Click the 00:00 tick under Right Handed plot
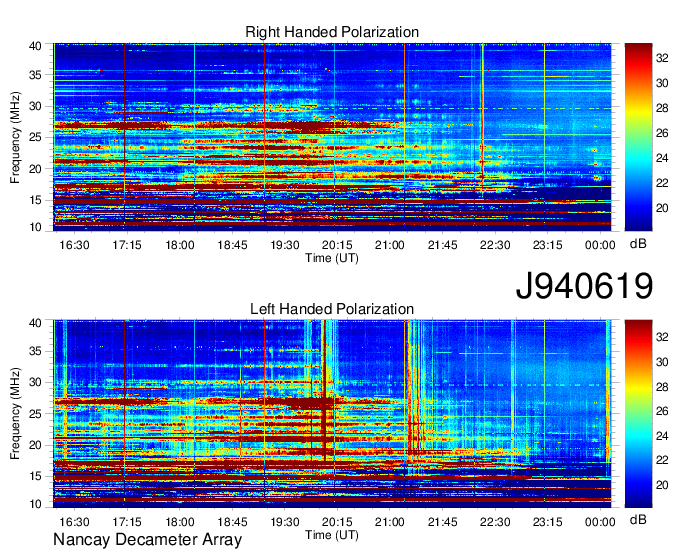This screenshot has width=680, height=552. [600, 245]
